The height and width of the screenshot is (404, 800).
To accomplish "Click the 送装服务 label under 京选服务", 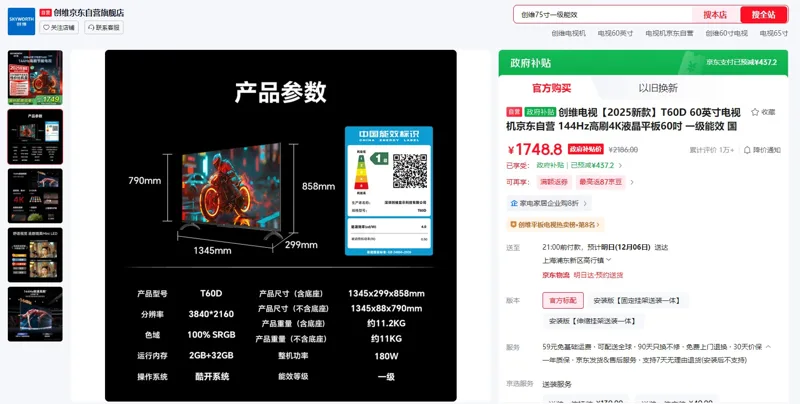I will tap(557, 384).
